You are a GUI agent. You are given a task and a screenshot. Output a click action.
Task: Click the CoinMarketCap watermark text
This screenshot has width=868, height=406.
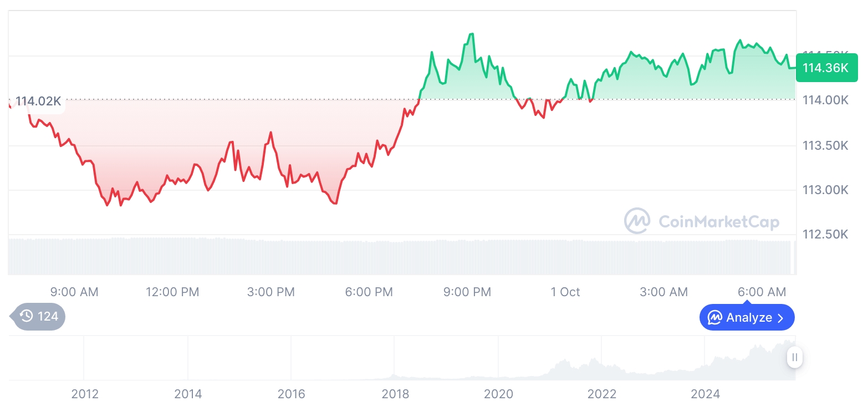[x=718, y=222]
